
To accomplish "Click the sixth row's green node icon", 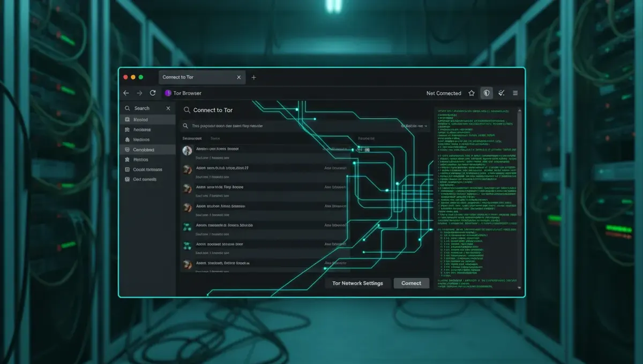I will [187, 246].
